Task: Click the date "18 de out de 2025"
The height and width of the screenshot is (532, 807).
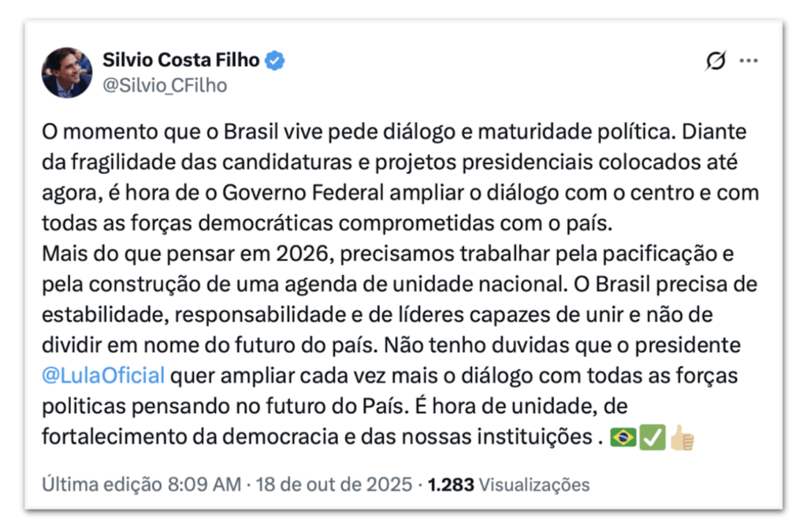Action: [x=332, y=484]
